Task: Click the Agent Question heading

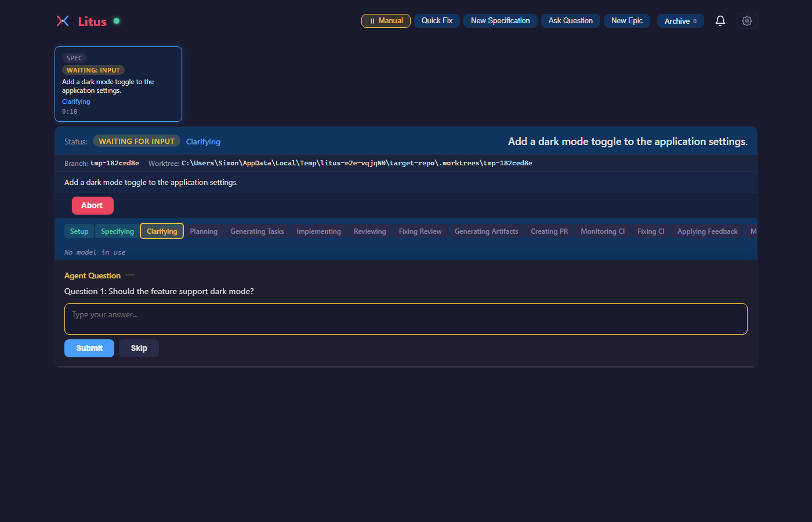Action: click(x=92, y=275)
